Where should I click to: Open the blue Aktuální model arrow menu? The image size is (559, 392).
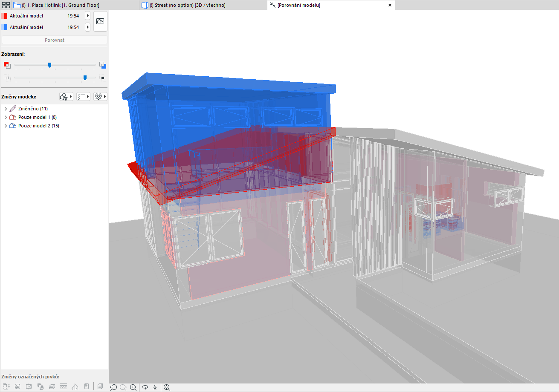pos(87,27)
